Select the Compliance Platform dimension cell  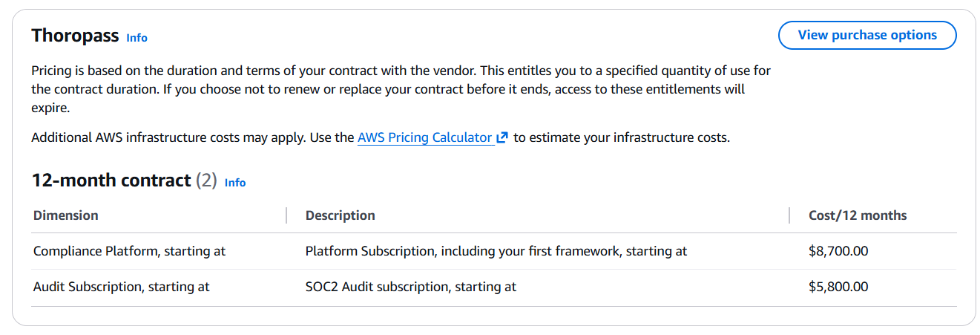pos(129,251)
